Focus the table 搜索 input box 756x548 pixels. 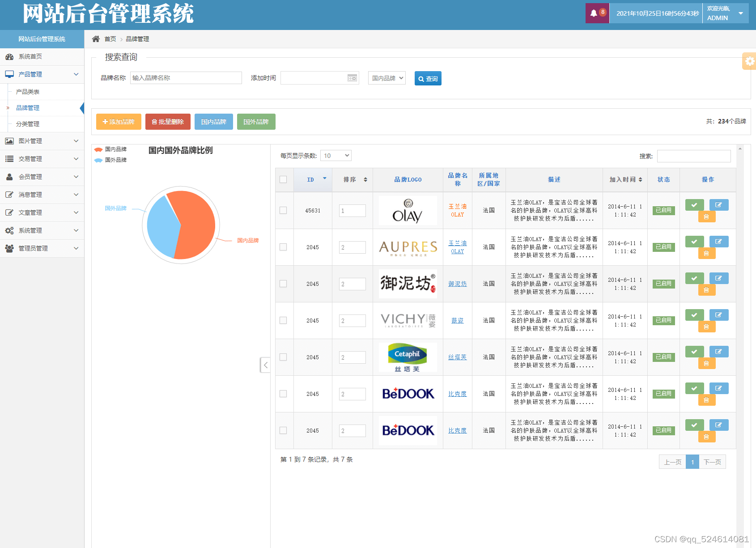tap(694, 156)
